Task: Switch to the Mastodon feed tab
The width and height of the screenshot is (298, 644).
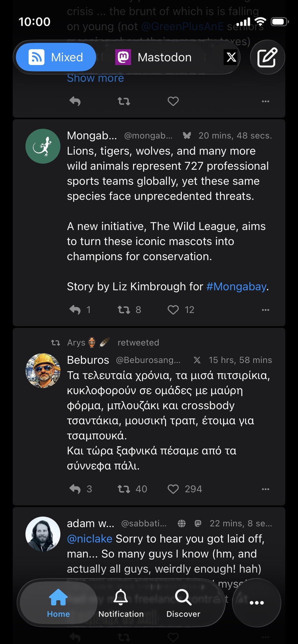Action: point(154,57)
